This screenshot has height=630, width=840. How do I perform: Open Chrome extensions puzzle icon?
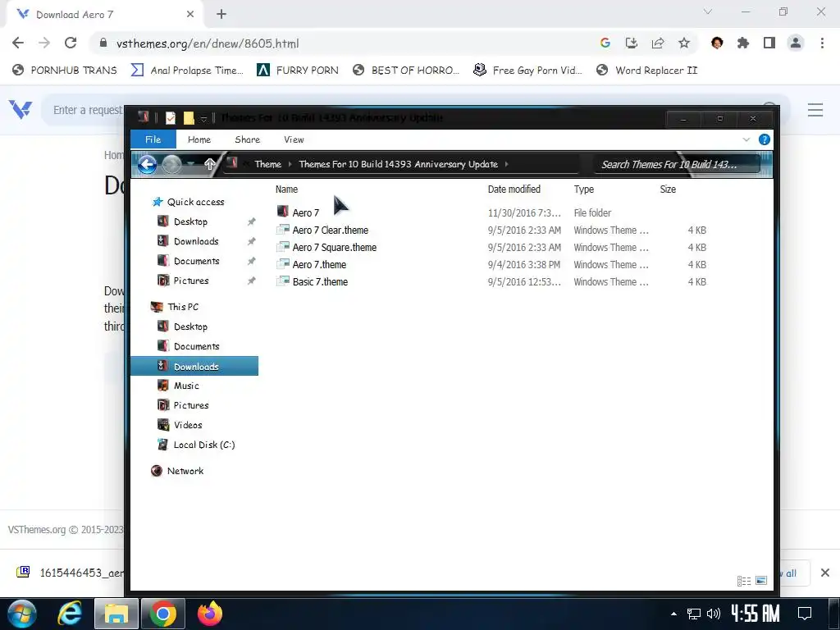pyautogui.click(x=742, y=43)
